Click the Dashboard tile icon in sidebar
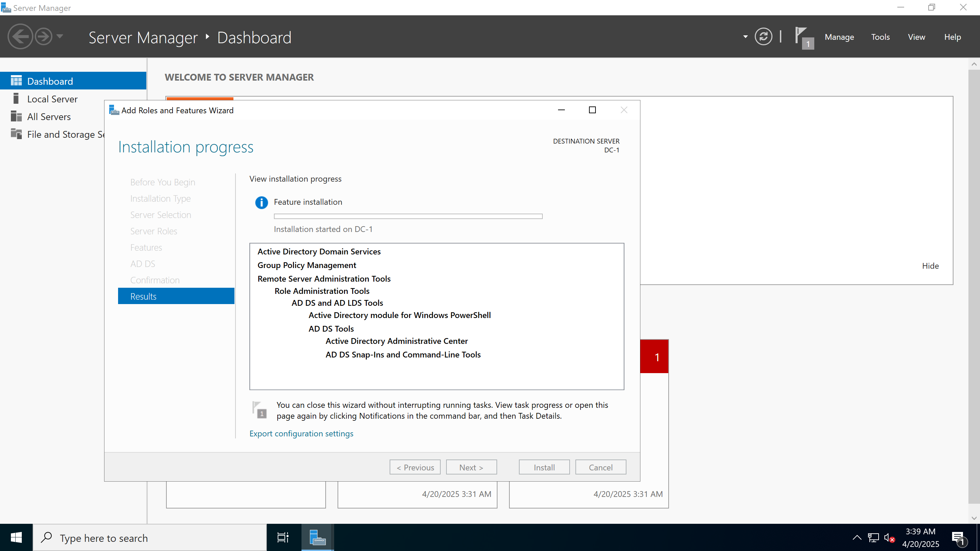The height and width of the screenshot is (551, 980). pos(16,81)
